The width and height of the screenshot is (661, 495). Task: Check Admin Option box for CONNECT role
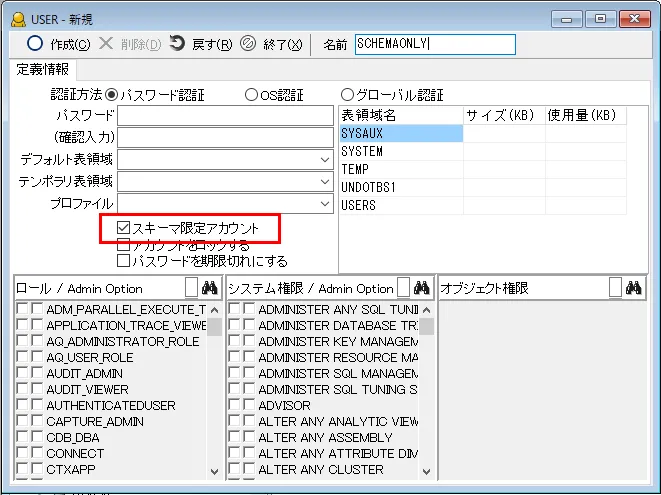coord(37,452)
